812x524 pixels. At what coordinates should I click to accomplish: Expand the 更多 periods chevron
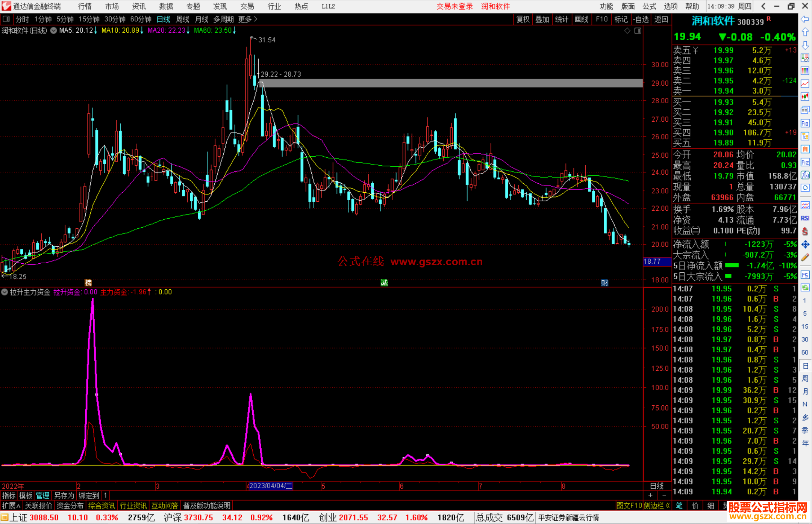pyautogui.click(x=256, y=19)
